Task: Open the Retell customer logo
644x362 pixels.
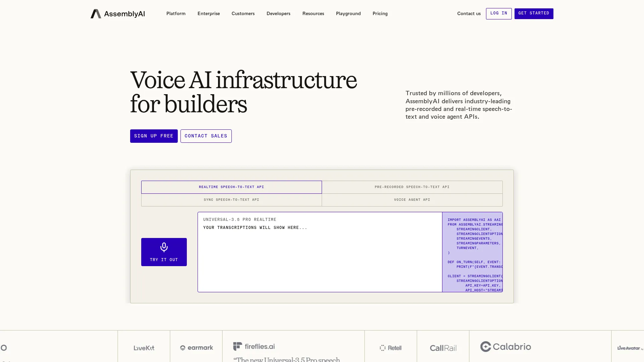Action: (391, 348)
